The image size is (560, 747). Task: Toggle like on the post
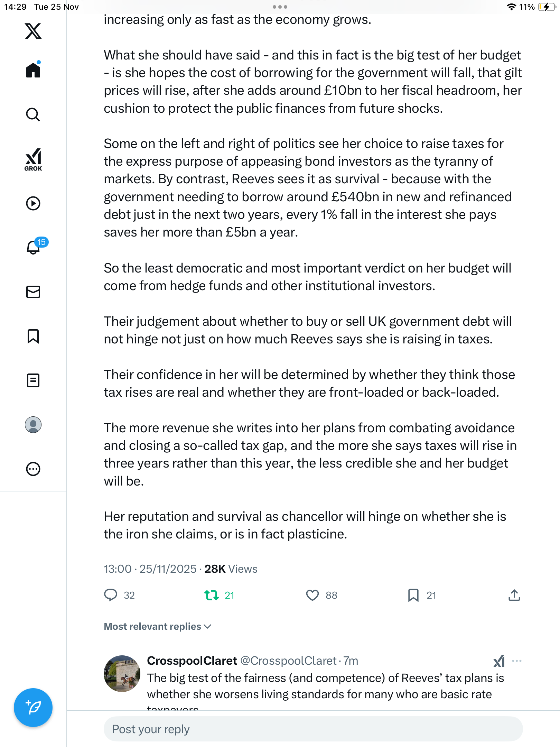point(312,595)
